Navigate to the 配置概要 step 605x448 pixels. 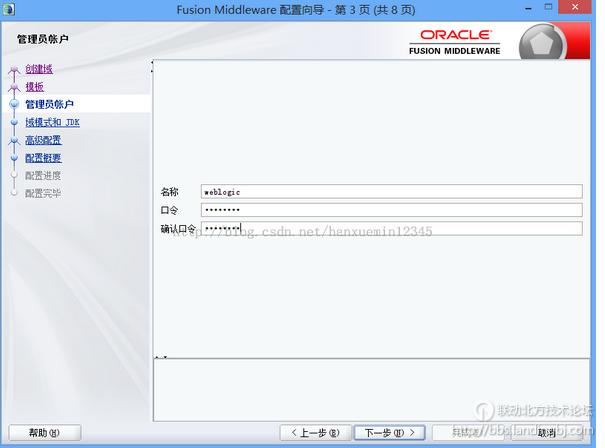click(43, 158)
